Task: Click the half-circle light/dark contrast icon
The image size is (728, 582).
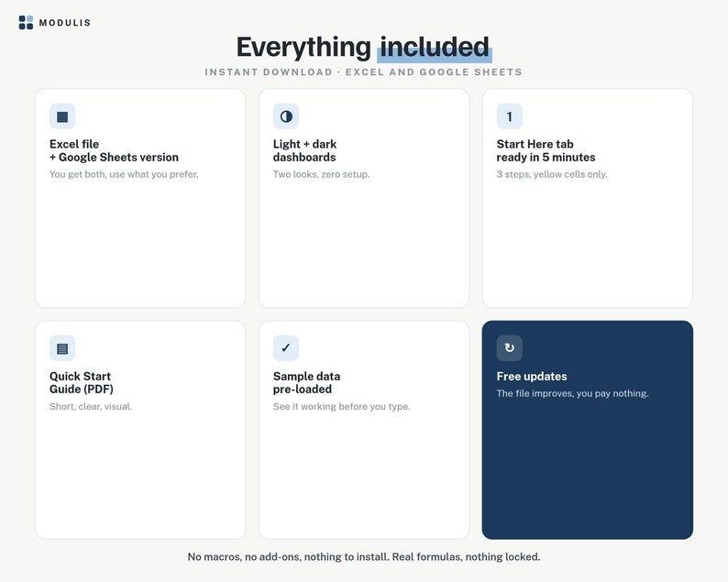Action: point(286,116)
